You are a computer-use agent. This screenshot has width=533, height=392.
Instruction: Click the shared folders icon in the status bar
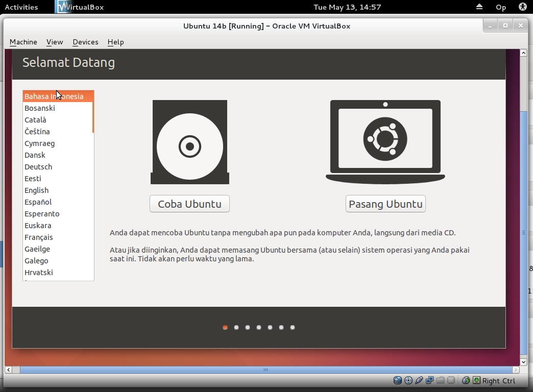point(440,380)
